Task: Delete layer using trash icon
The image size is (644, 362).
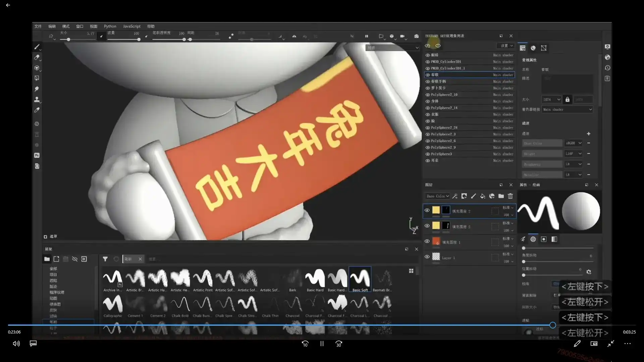Action: (x=510, y=196)
